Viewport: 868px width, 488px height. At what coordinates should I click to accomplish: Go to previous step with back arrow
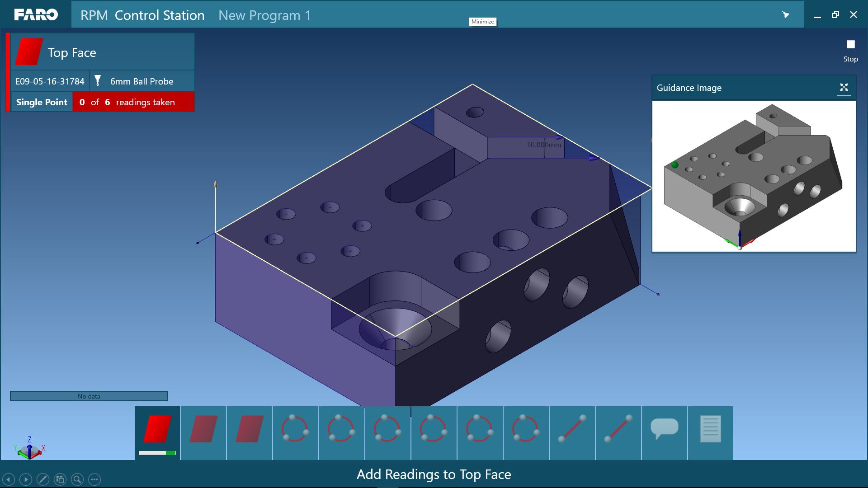[9, 479]
